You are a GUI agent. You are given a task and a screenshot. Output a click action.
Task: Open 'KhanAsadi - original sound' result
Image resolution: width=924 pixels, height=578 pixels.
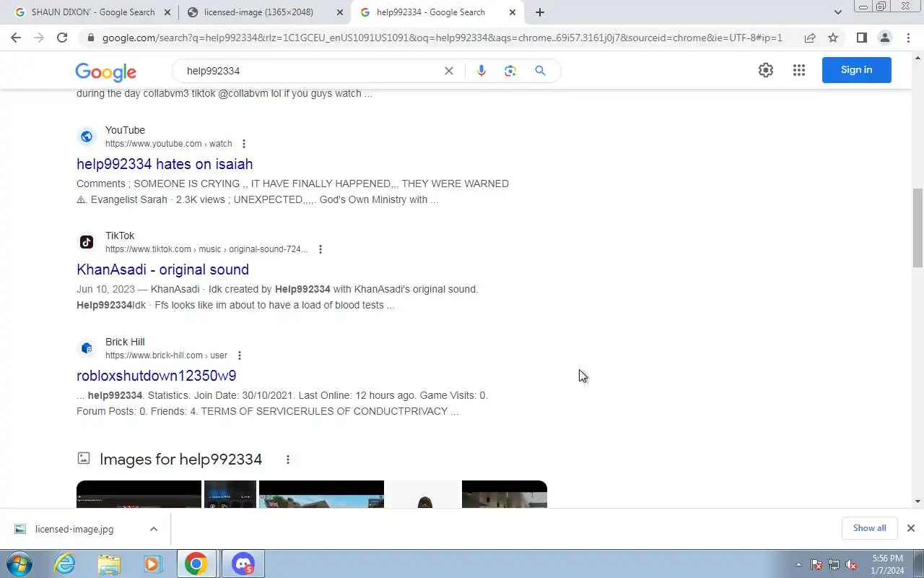(x=162, y=269)
